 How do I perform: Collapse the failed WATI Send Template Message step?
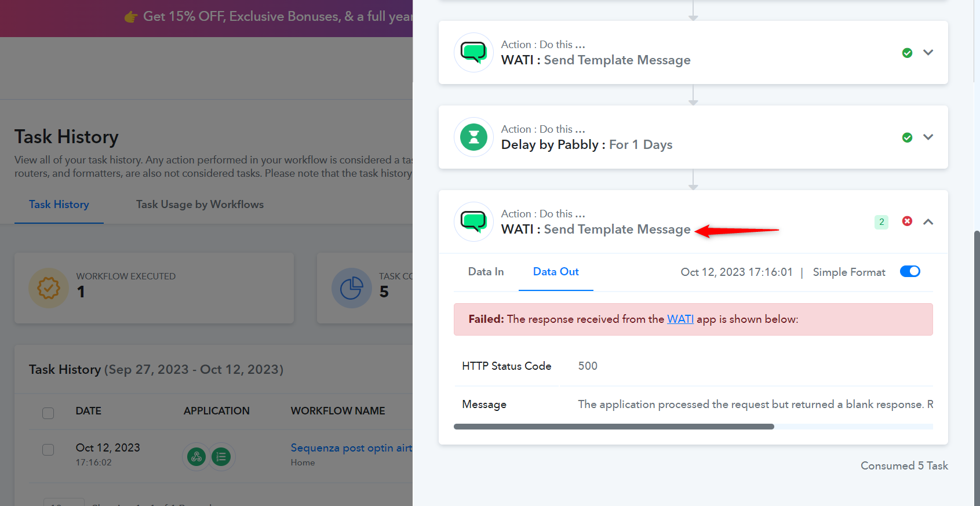click(x=928, y=222)
